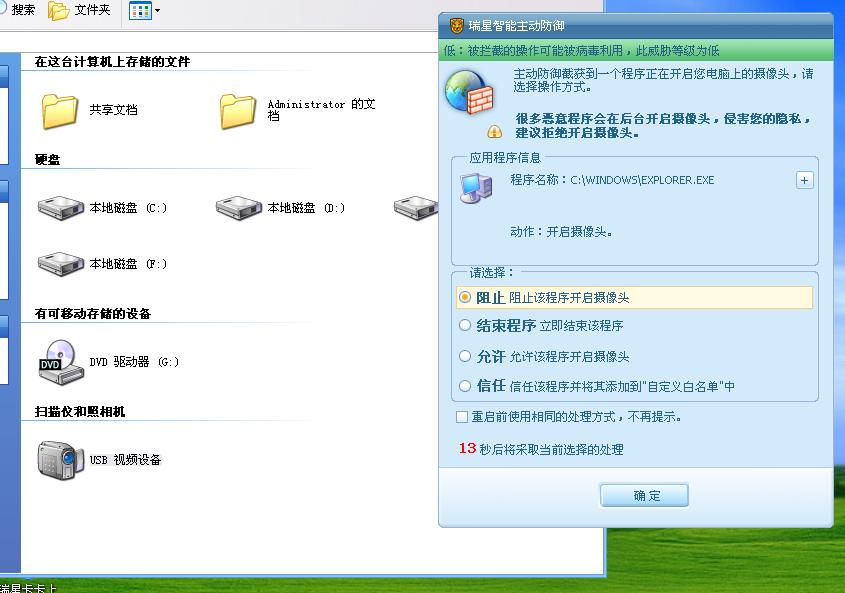
Task: Click the globe firewall icon in dialog
Action: point(469,92)
